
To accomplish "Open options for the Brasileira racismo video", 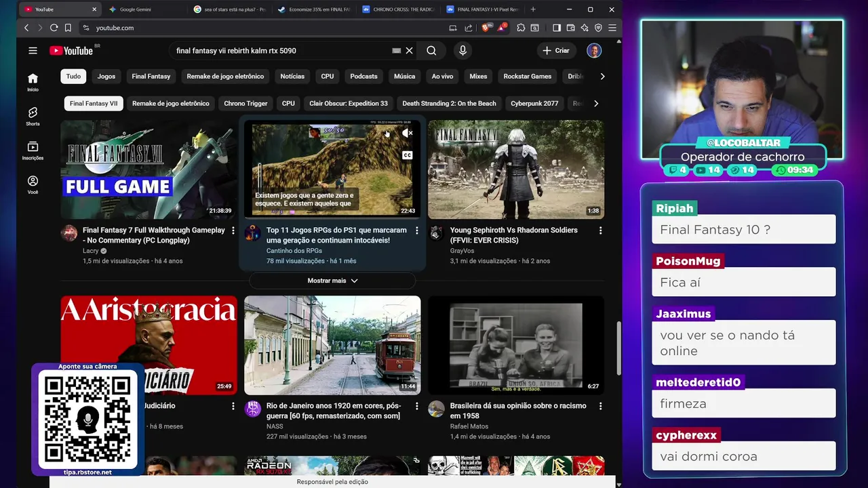I will tap(600, 406).
